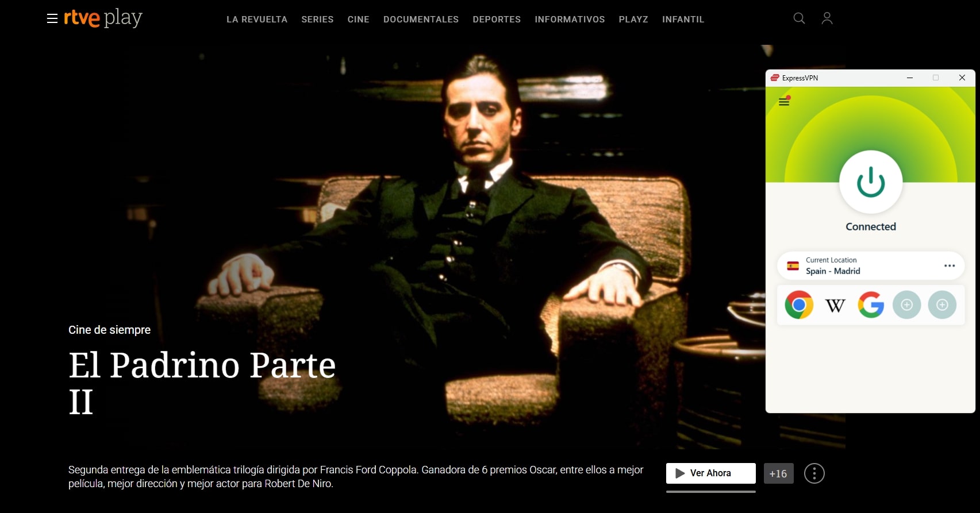Open Google shortcut in ExpressVPN

point(871,304)
